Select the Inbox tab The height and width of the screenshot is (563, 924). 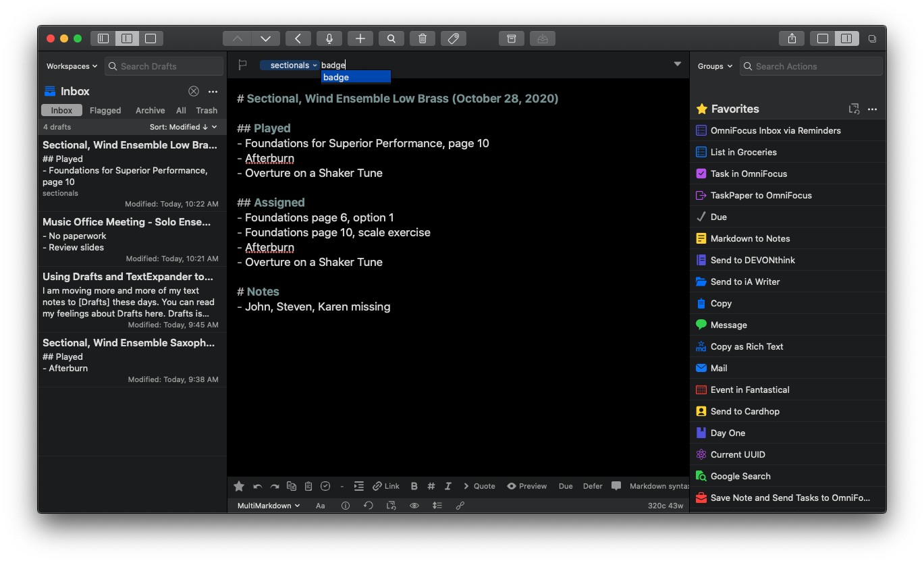61,110
